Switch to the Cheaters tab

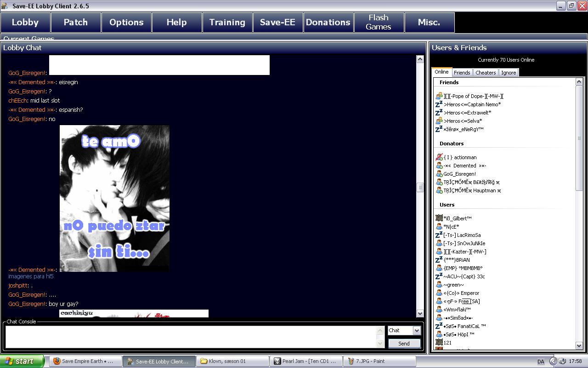486,73
